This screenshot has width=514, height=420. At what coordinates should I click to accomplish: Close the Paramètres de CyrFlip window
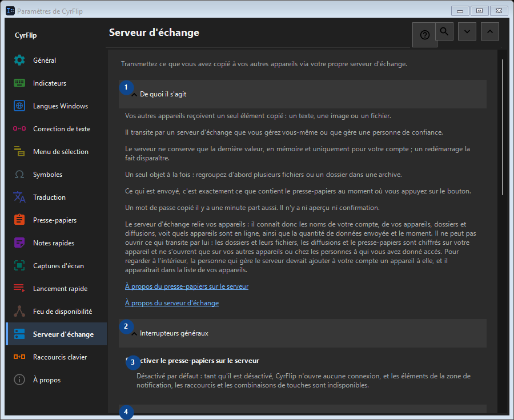tap(499, 11)
